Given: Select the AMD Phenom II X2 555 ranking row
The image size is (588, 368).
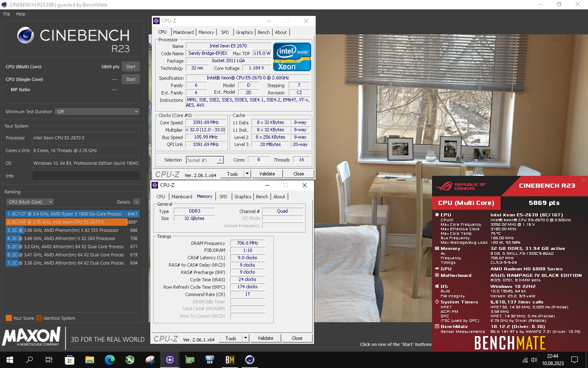Looking at the screenshot, I should (x=73, y=230).
